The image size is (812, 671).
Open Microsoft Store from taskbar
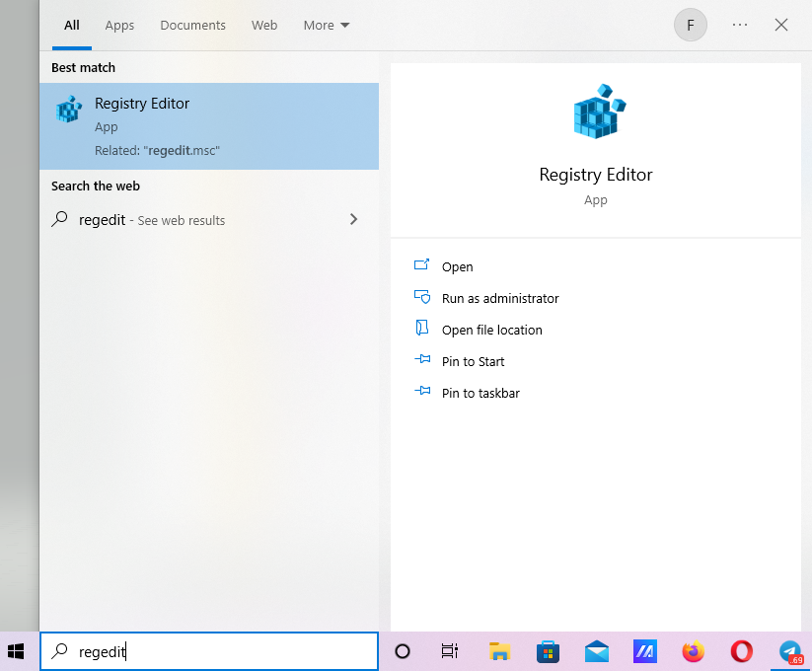(548, 651)
